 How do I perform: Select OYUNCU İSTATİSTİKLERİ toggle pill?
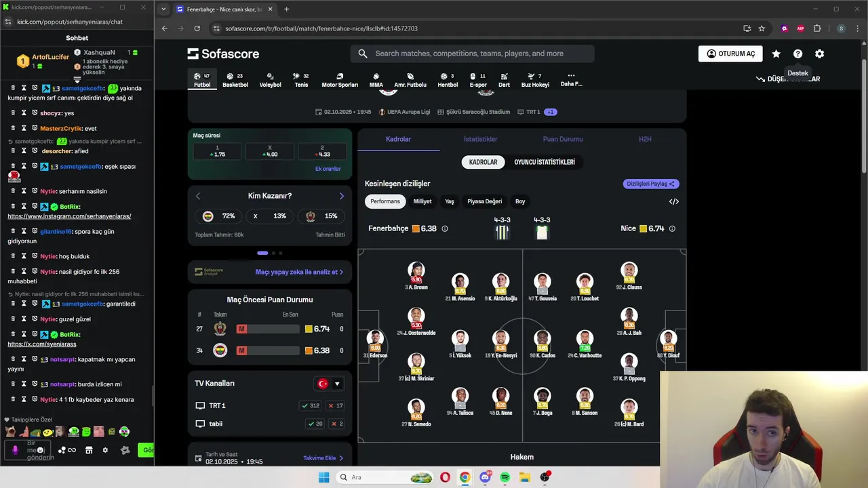point(545,162)
